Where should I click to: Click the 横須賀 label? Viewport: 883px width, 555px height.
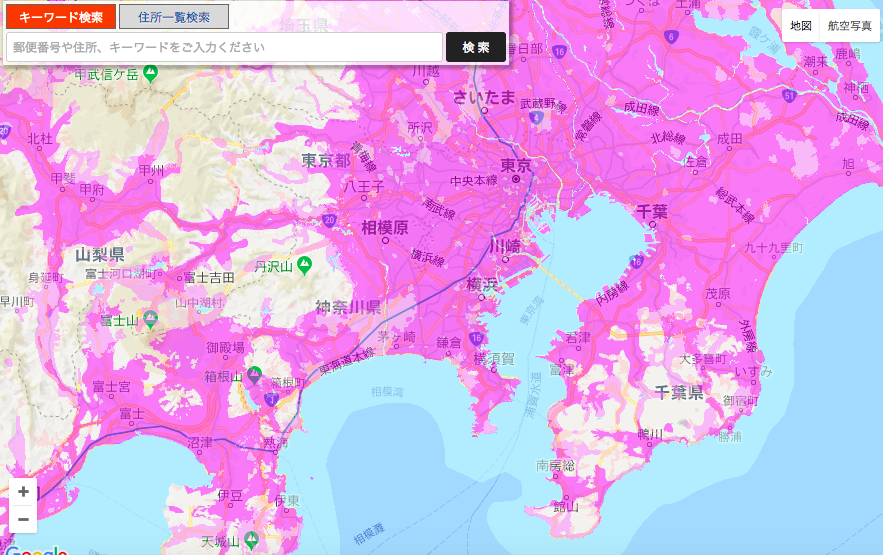point(494,359)
